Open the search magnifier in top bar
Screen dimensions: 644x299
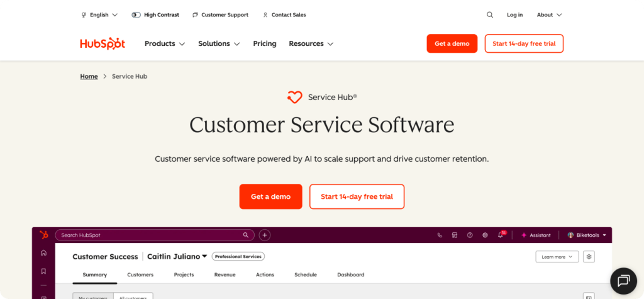(489, 15)
